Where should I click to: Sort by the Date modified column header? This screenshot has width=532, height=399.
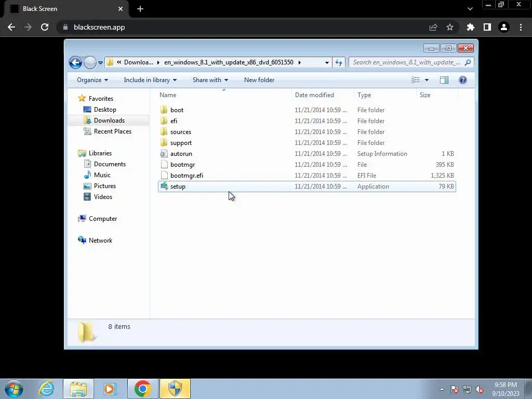click(323, 95)
